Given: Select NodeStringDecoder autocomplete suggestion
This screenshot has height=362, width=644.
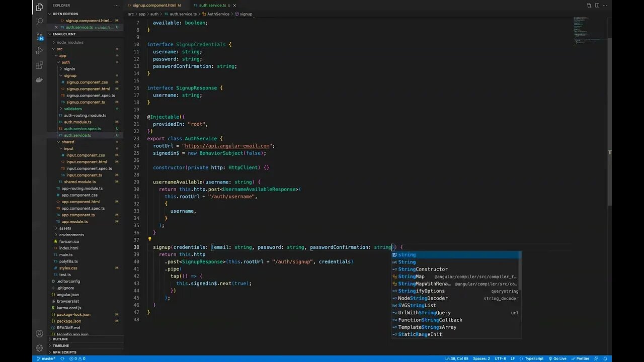Looking at the screenshot, I should pos(456,298).
